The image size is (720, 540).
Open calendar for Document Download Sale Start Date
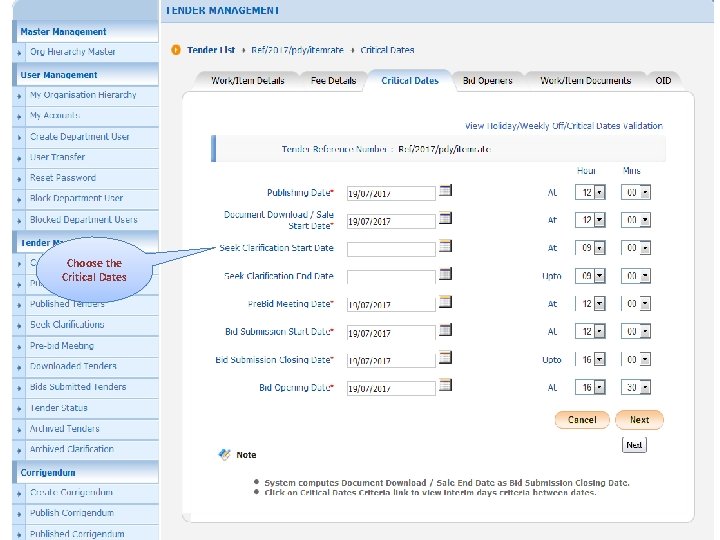[445, 218]
